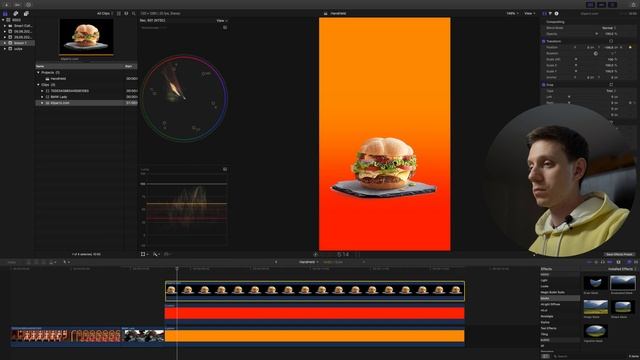Image resolution: width=640 pixels, height=360 pixels.
Task: Select the Nostalgia effects category
Action: [x=547, y=316]
